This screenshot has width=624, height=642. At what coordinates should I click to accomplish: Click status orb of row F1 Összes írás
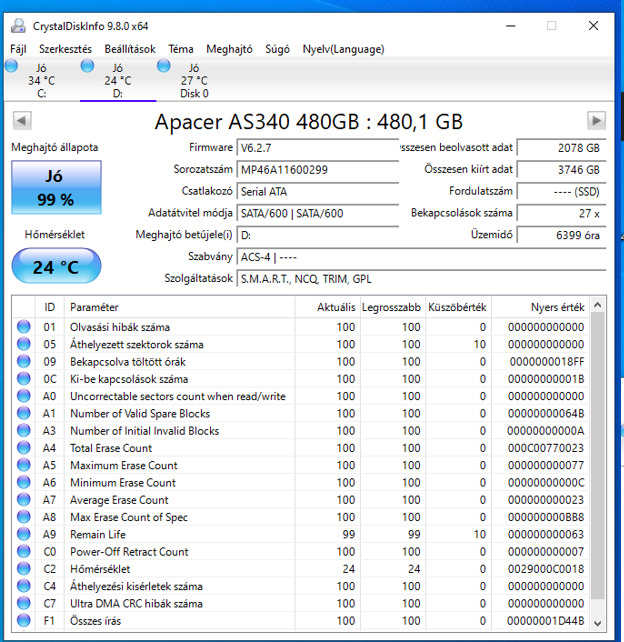[24, 620]
